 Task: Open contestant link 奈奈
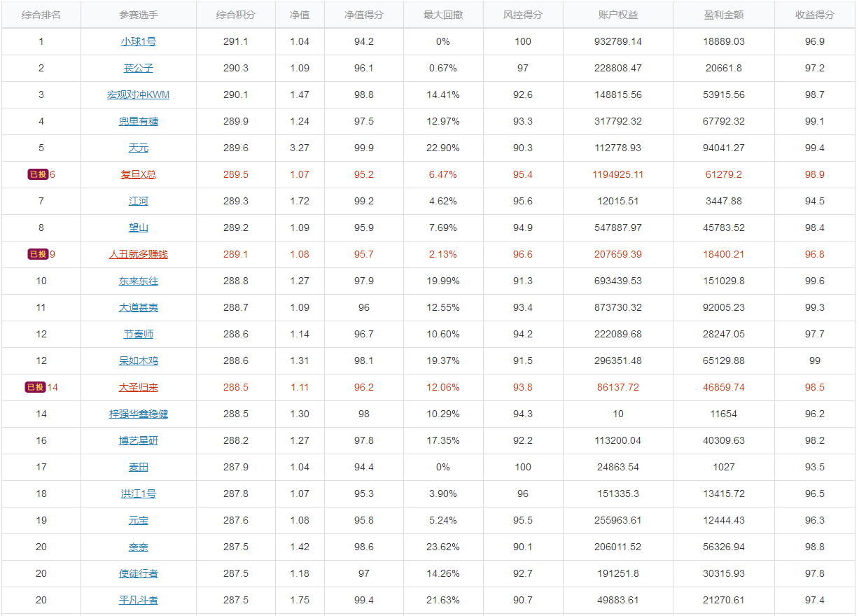(x=138, y=547)
